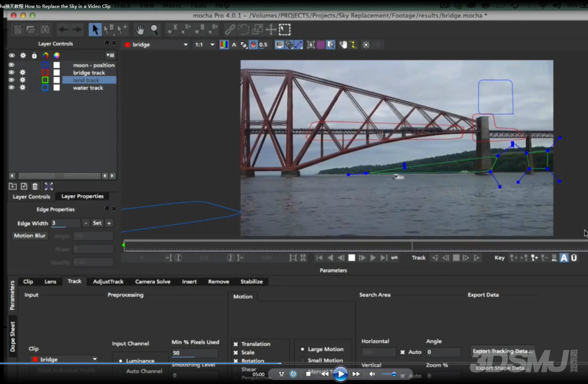Open the 1:1 zoom ratio dropdown

(x=205, y=45)
